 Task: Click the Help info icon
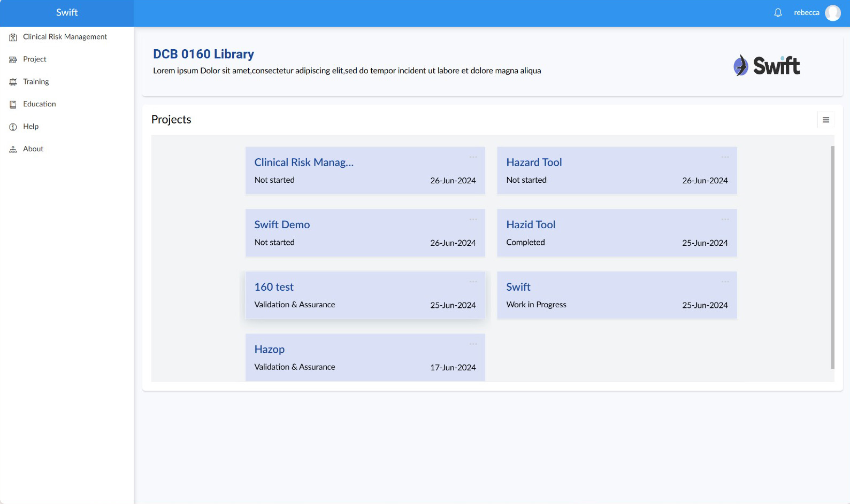pyautogui.click(x=13, y=127)
